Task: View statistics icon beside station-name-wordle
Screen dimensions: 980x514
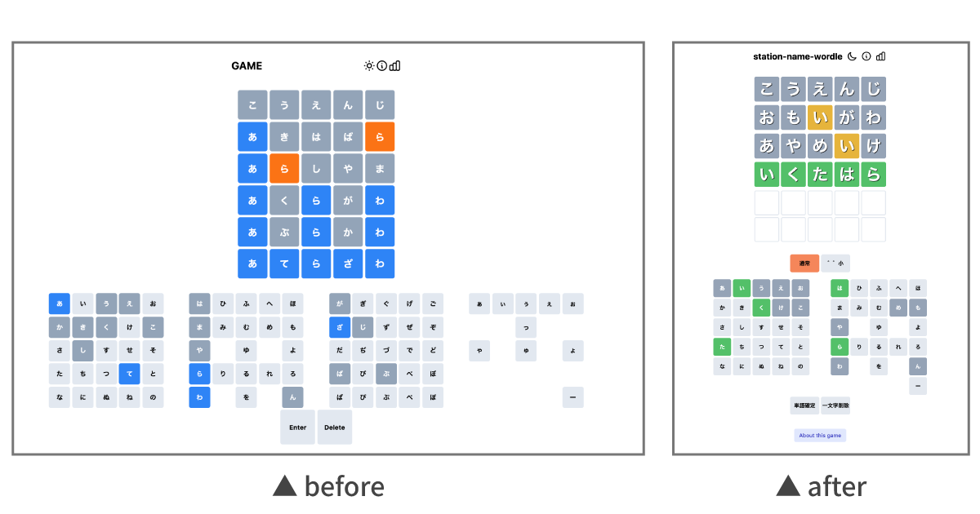Action: tap(880, 56)
